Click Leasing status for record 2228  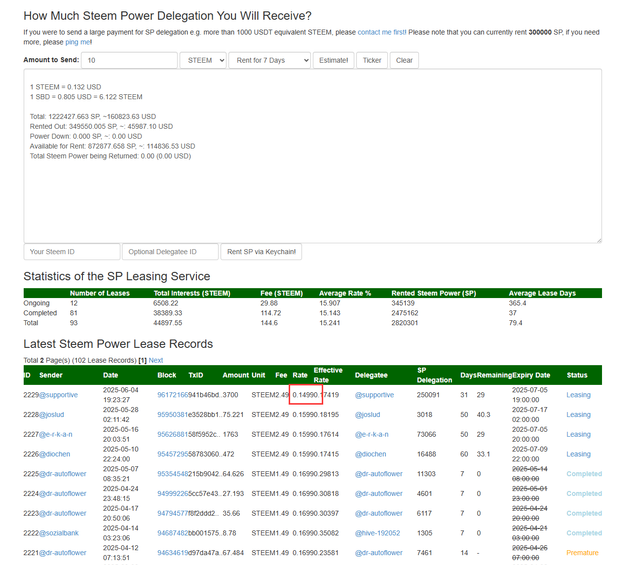click(578, 414)
